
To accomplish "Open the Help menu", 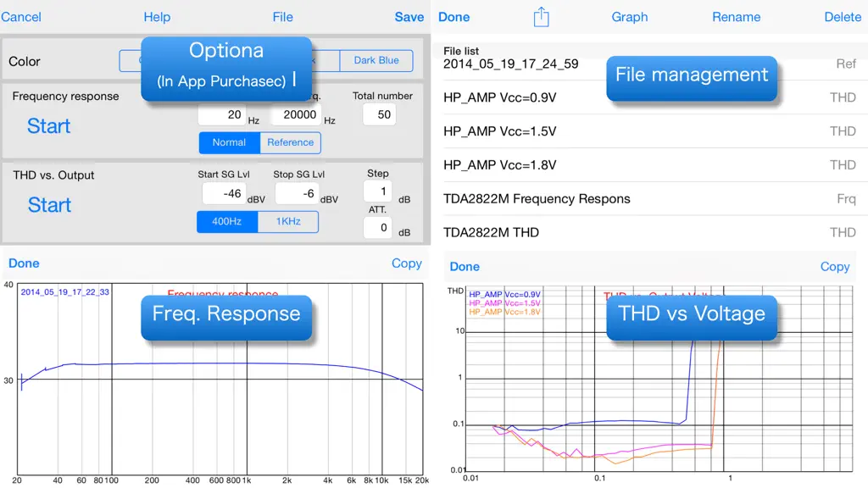I will (x=157, y=17).
